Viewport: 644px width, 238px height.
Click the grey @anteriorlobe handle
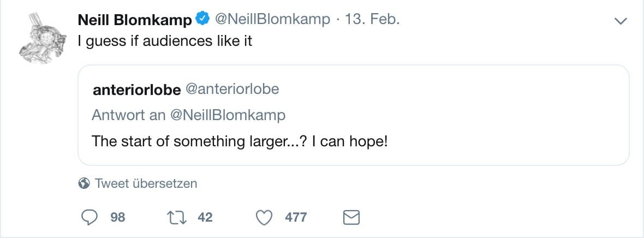233,89
